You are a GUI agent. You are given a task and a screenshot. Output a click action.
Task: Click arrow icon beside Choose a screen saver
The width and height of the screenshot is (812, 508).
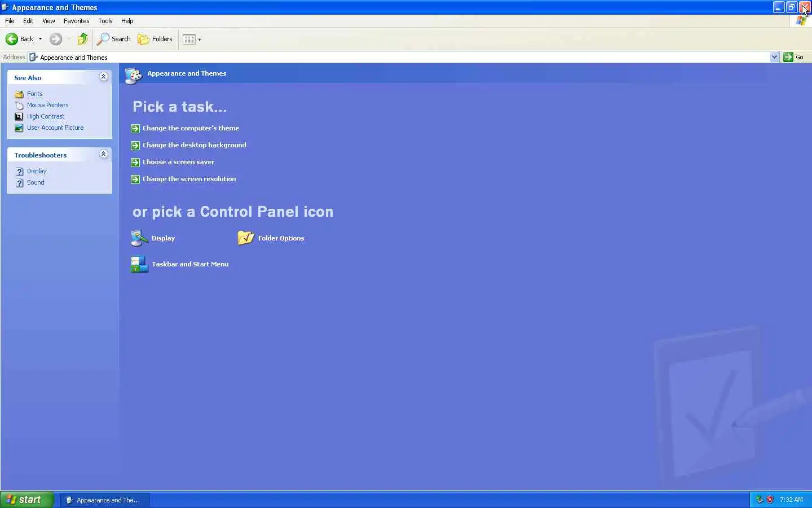135,163
